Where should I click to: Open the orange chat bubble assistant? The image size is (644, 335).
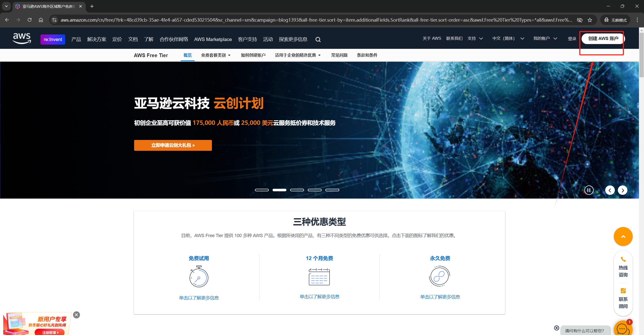pos(622,328)
